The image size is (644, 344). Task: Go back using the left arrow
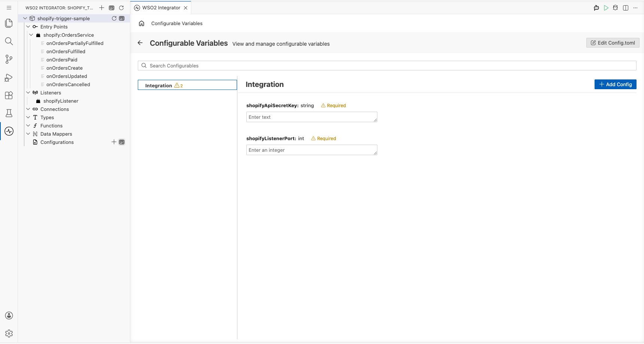(140, 43)
